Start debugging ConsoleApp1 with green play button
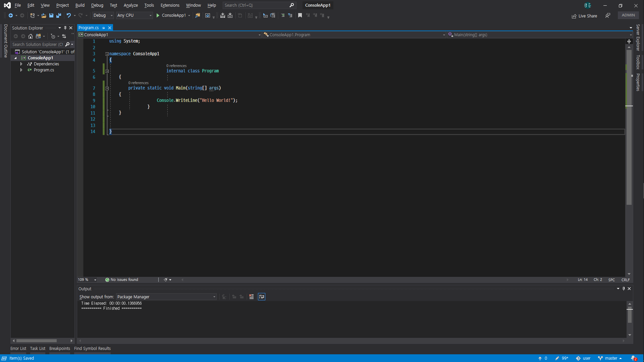 158,15
